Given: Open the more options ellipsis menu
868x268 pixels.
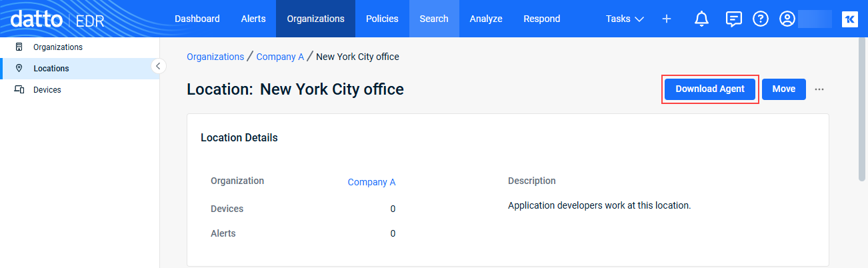Looking at the screenshot, I should click(819, 89).
